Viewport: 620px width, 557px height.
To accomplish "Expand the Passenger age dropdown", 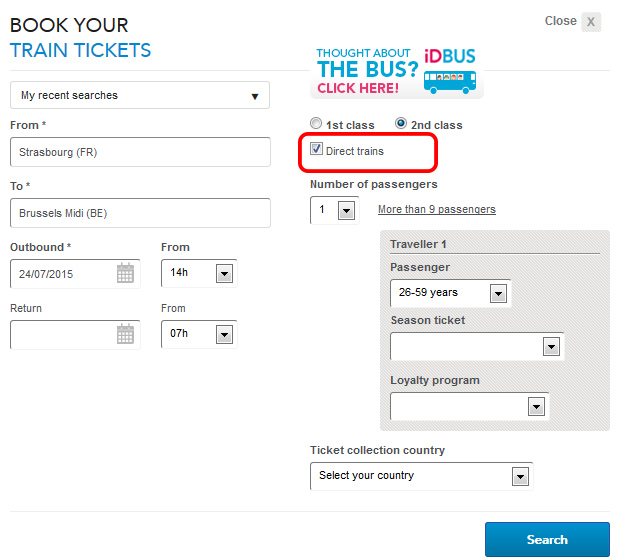I will click(498, 293).
